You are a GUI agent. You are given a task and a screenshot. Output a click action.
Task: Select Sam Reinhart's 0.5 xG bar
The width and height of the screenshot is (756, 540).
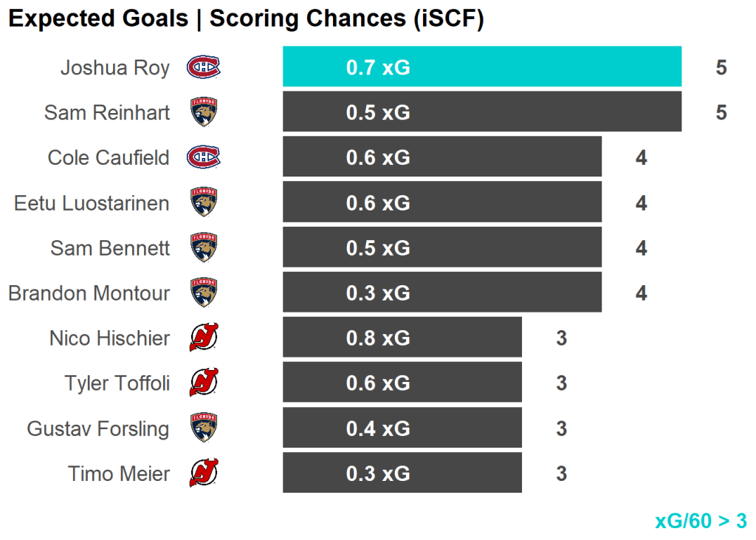point(481,112)
